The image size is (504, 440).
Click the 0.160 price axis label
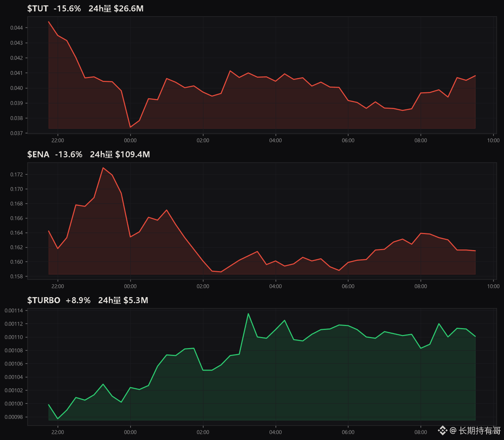click(x=16, y=262)
